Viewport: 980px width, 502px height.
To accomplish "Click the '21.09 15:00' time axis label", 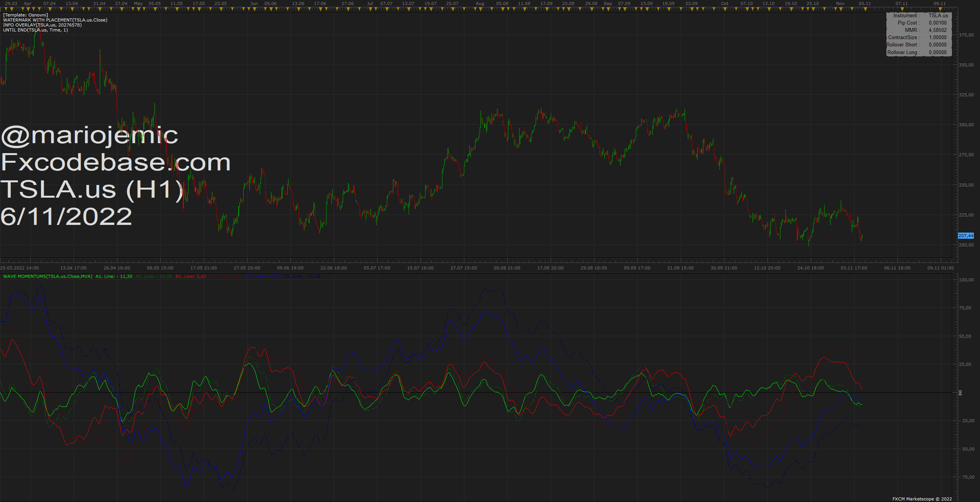I will pos(680,268).
